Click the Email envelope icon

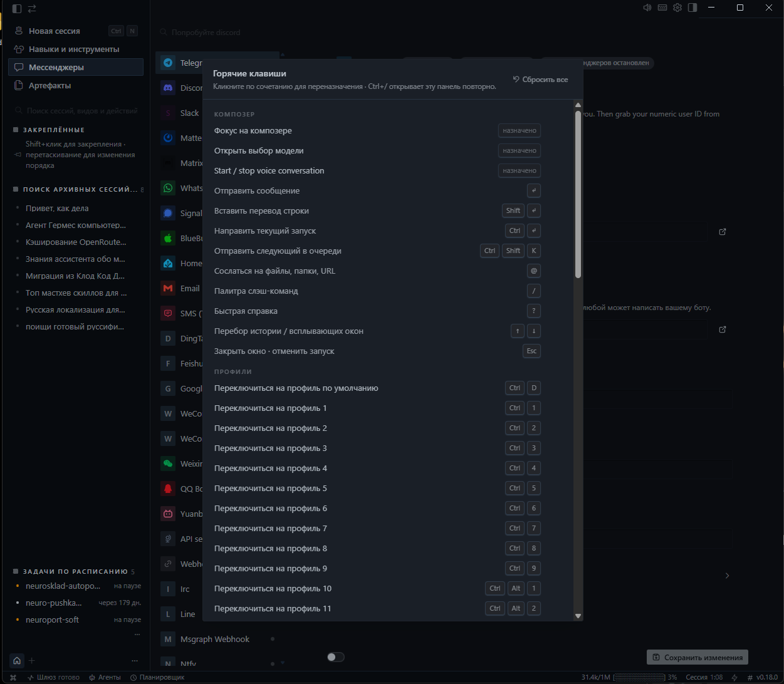[167, 288]
